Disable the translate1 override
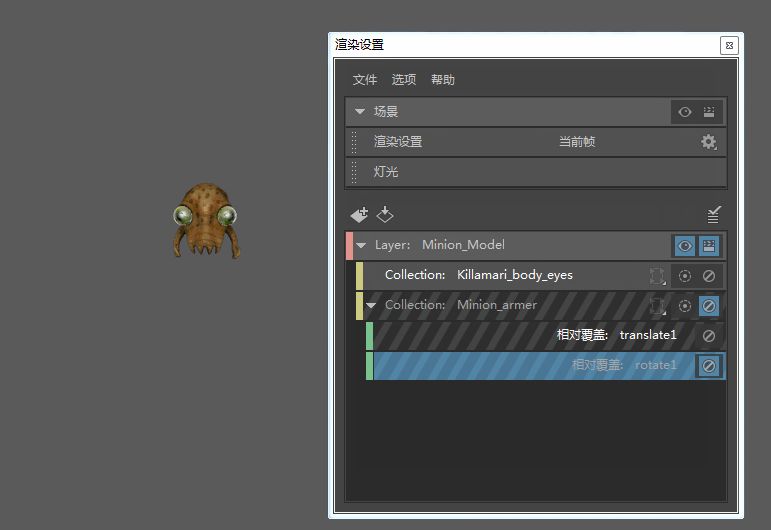 click(x=709, y=336)
